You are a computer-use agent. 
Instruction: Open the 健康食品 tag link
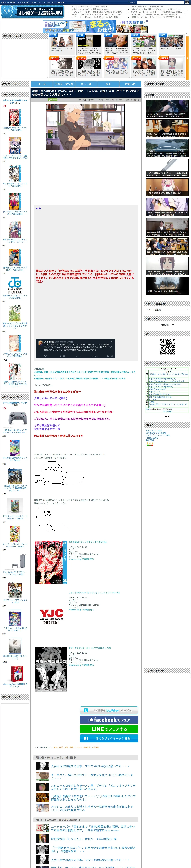(87, 748)
